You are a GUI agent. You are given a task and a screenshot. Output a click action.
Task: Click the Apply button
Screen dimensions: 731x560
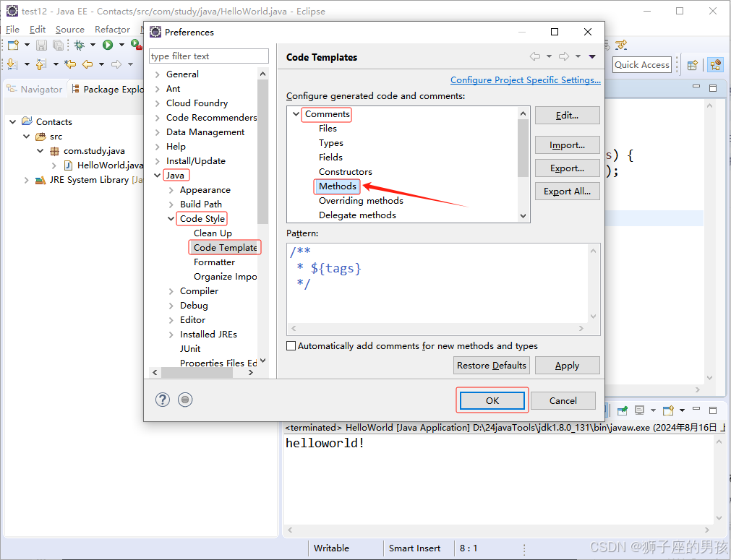568,365
